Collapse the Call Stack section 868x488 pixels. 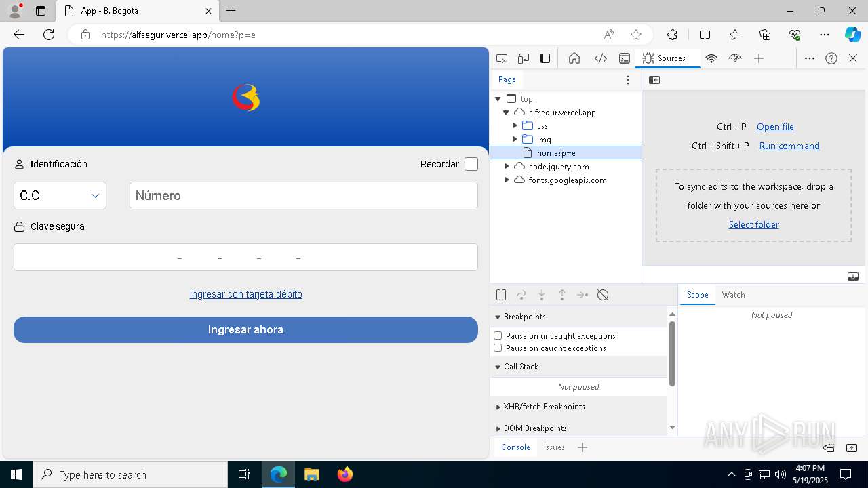coord(498,367)
